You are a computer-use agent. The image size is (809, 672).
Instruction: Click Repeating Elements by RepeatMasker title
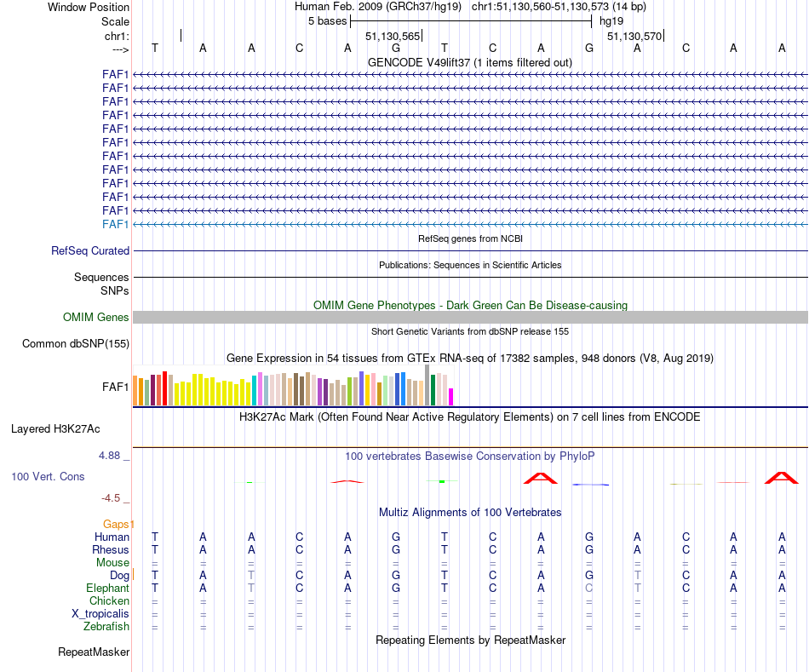pyautogui.click(x=470, y=640)
